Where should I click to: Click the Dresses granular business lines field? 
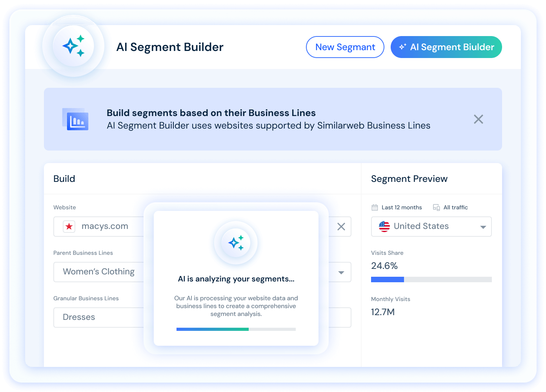point(99,318)
